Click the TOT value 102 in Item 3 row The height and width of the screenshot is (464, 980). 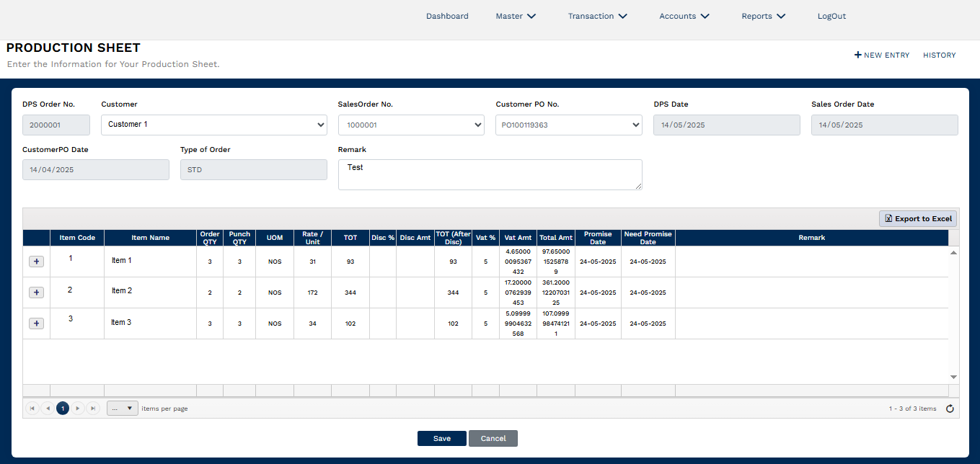pos(350,324)
